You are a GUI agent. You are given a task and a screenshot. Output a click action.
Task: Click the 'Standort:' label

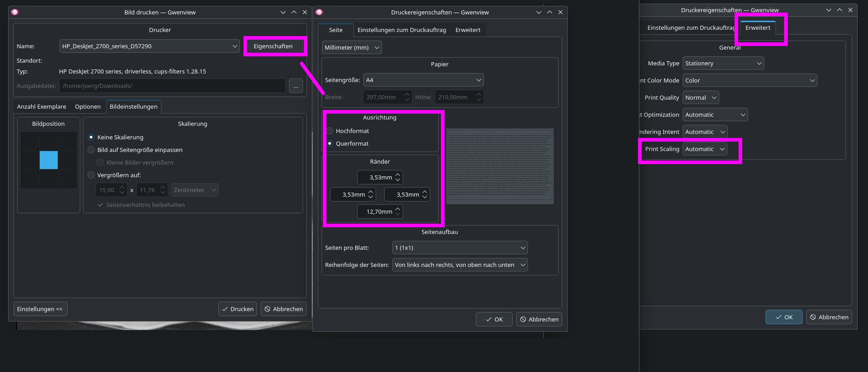29,60
